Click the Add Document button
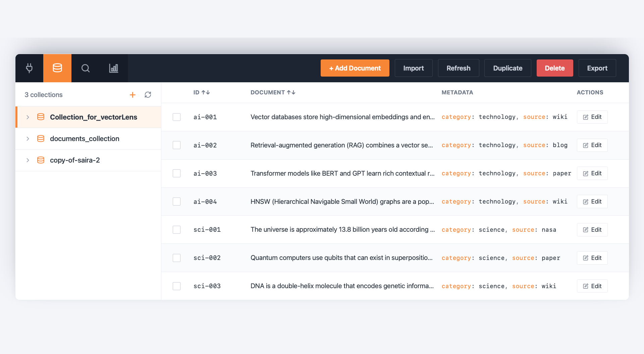Image resolution: width=644 pixels, height=354 pixels. (355, 68)
